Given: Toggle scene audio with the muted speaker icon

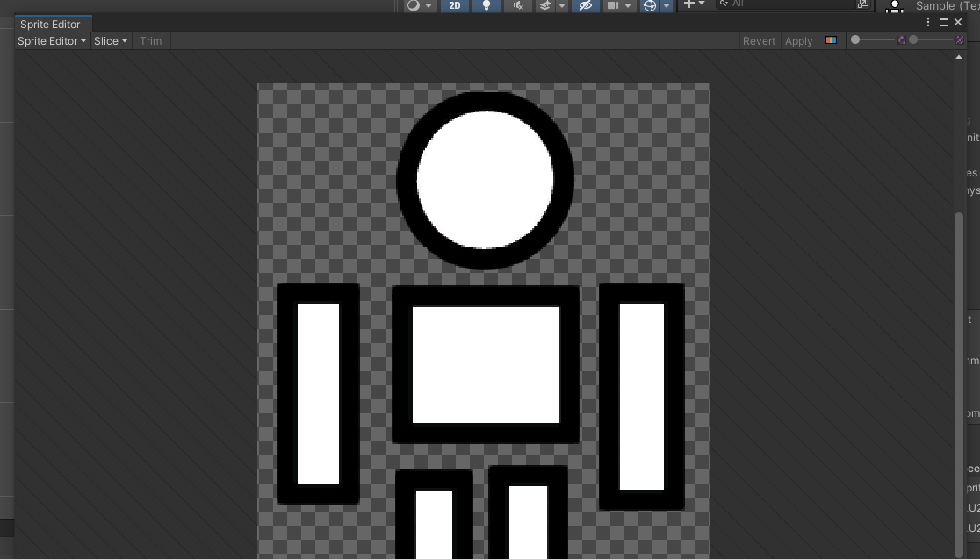Looking at the screenshot, I should click(x=518, y=5).
